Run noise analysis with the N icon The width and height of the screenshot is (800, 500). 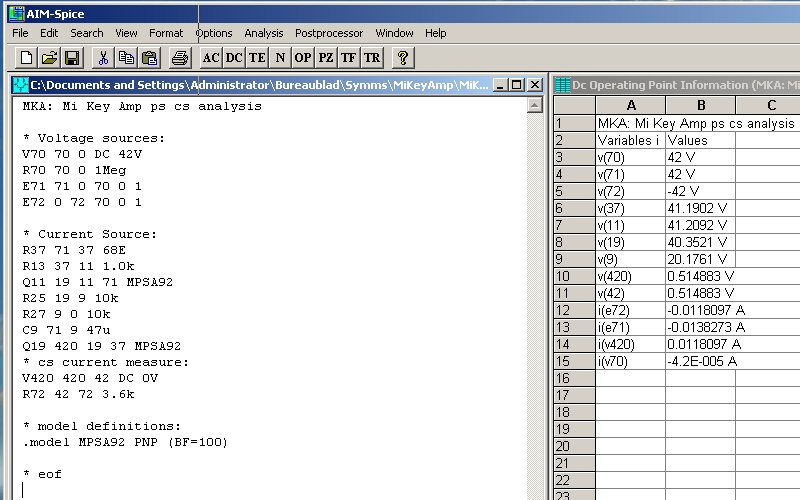(280, 58)
